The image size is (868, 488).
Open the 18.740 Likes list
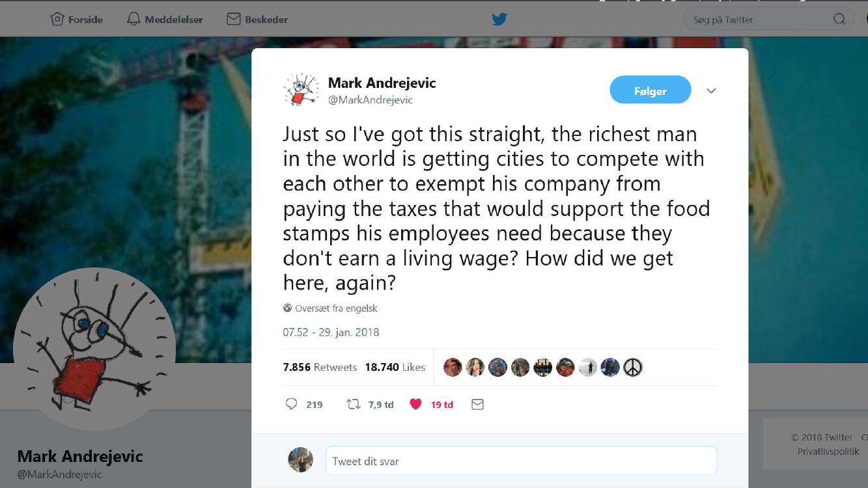(x=395, y=367)
